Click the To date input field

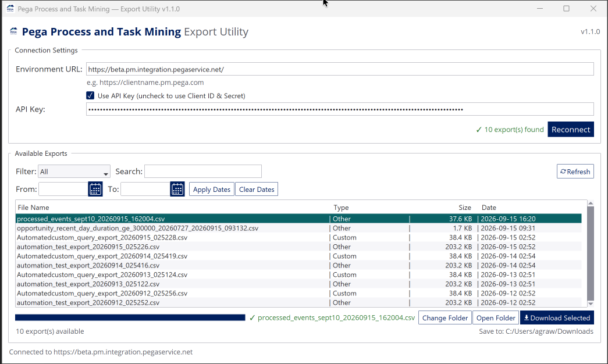point(145,189)
